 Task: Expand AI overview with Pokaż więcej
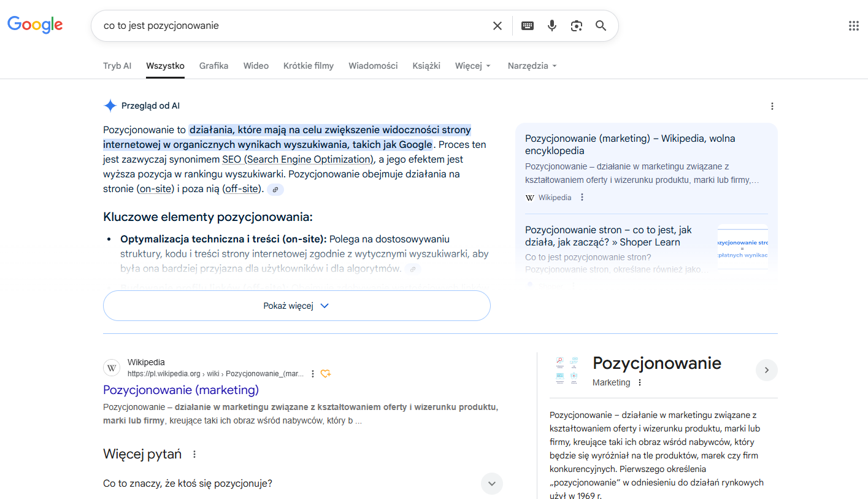(297, 306)
